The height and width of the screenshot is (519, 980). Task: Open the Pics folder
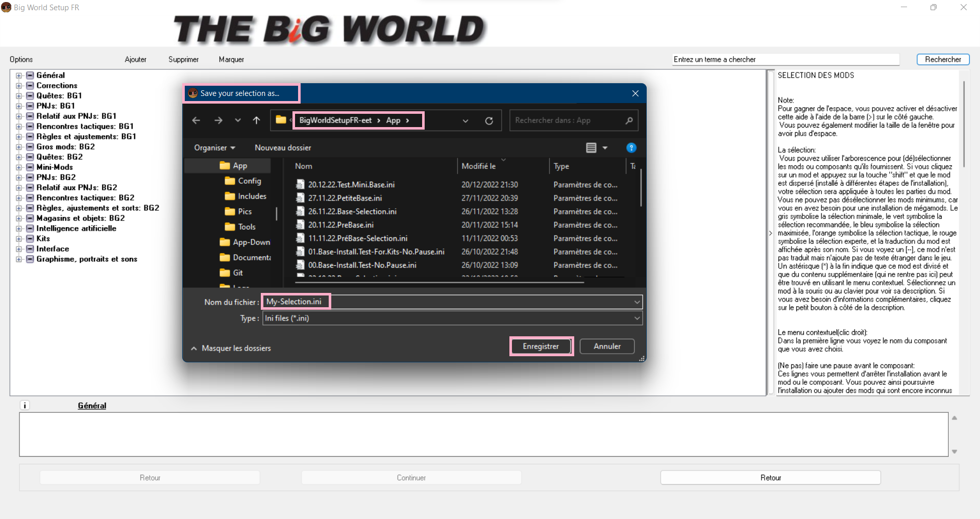tap(238, 212)
